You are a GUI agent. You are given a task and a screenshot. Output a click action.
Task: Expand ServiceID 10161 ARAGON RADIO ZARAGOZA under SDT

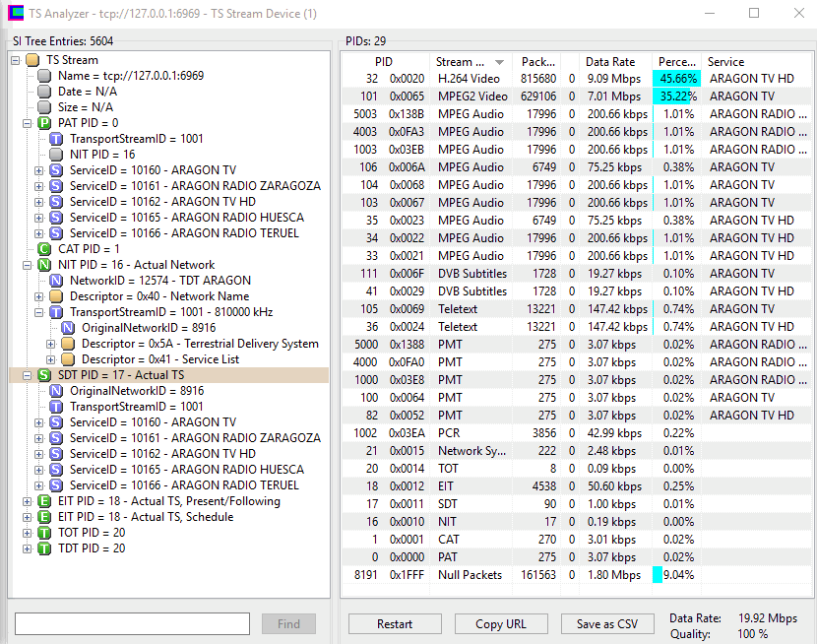[x=39, y=438]
